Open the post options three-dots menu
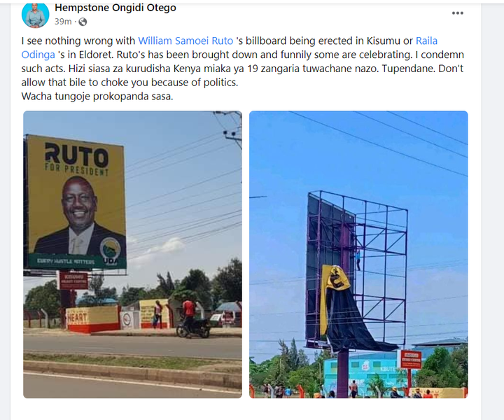Screen dimensions: 504x420 [457, 13]
